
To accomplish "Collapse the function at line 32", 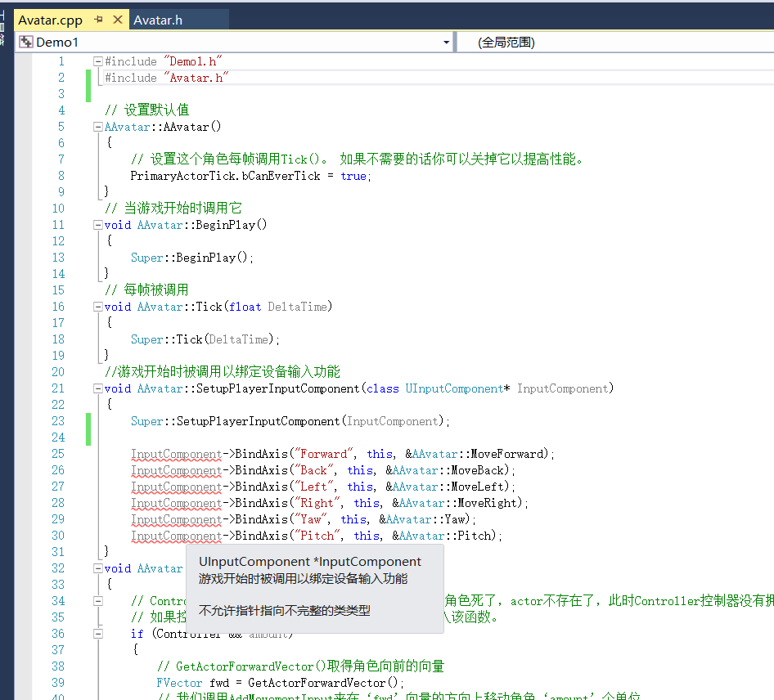I will [x=97, y=568].
